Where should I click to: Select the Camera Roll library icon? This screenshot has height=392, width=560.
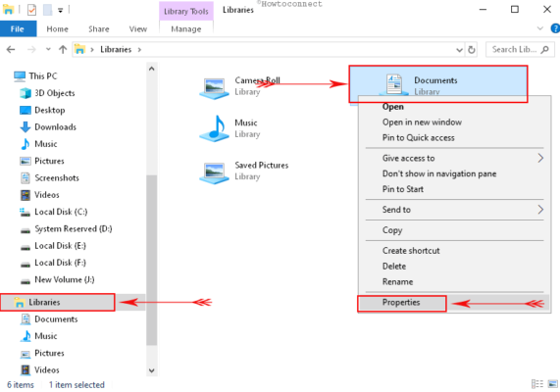(214, 88)
